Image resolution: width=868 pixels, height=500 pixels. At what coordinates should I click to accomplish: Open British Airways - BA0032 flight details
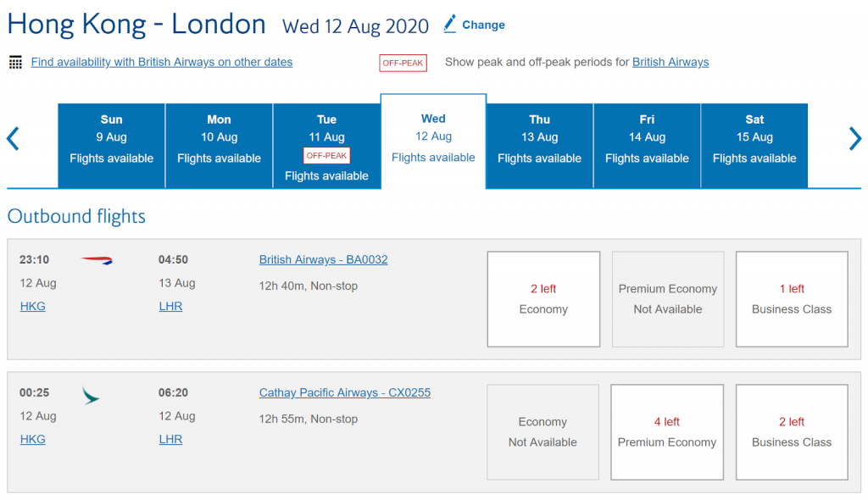click(x=323, y=260)
